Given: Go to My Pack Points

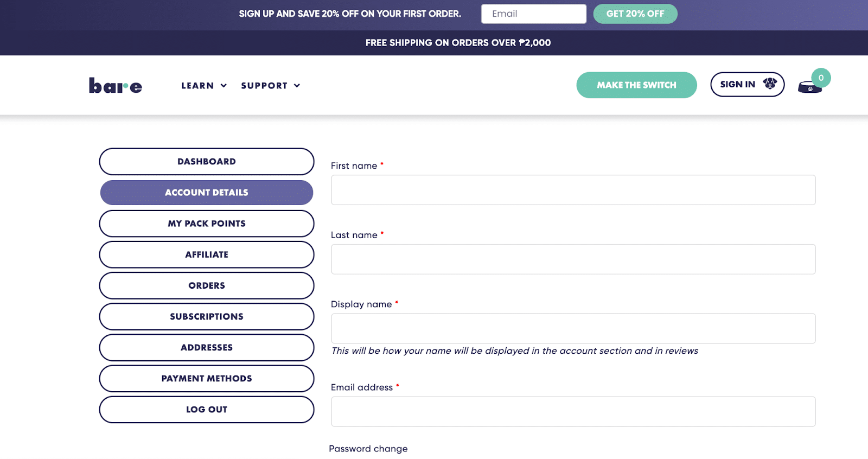Looking at the screenshot, I should (x=207, y=224).
